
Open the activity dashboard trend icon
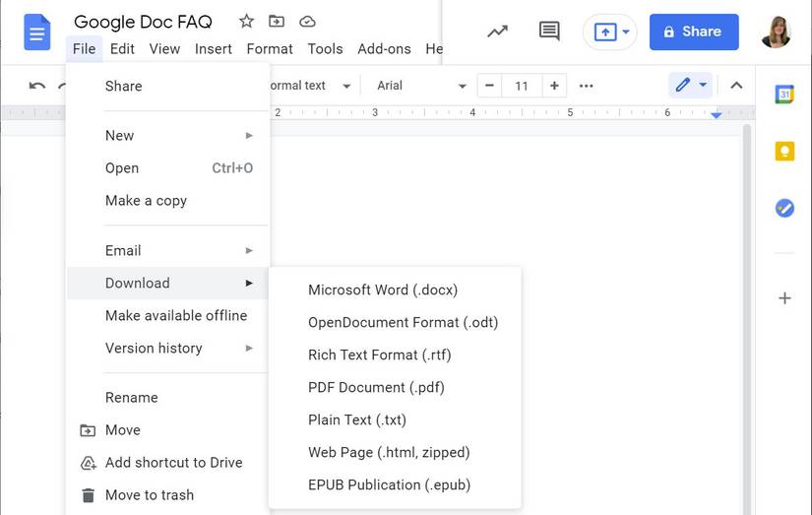point(498,32)
